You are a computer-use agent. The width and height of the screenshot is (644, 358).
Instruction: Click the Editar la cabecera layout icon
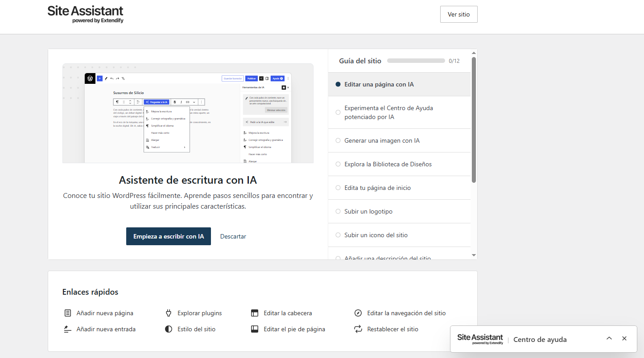coord(255,313)
